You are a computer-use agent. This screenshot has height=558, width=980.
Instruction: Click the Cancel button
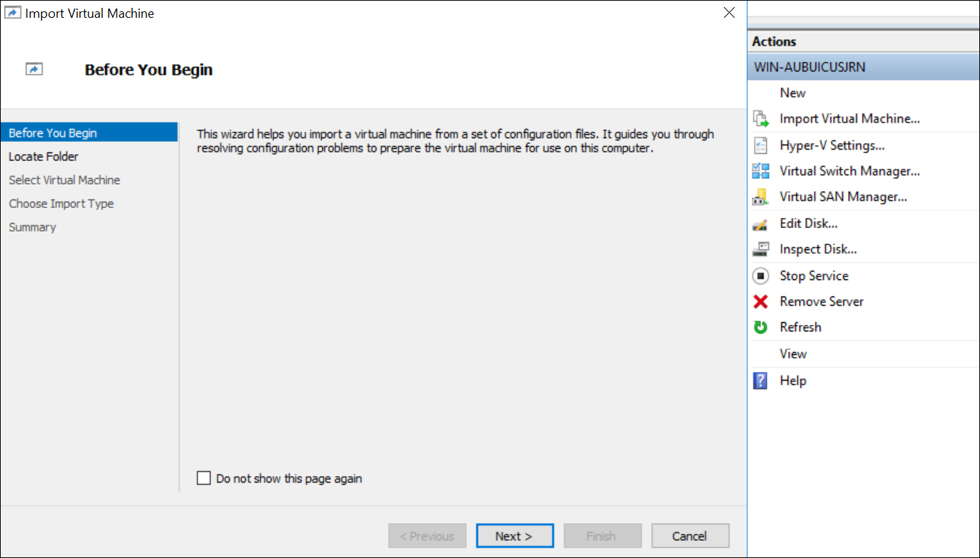(690, 536)
